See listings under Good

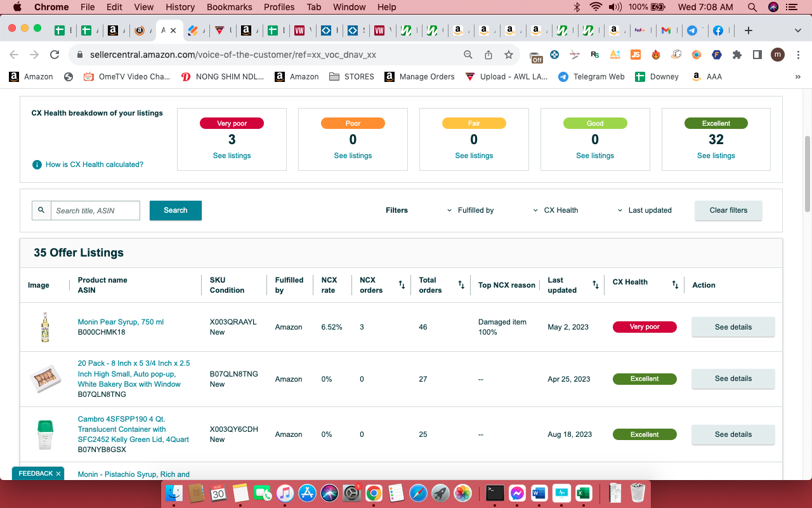(595, 156)
